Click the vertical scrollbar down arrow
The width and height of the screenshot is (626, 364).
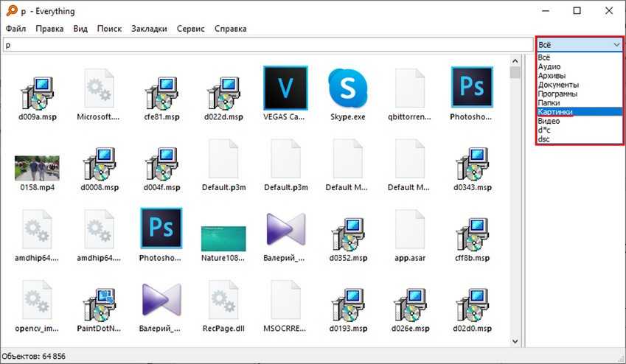pyautogui.click(x=515, y=341)
